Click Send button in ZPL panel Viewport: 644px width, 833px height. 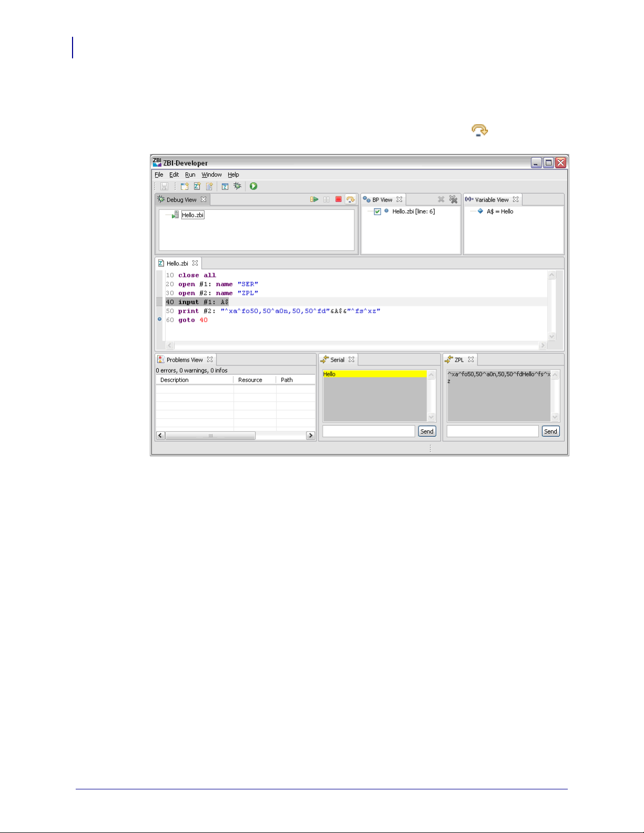tap(550, 431)
